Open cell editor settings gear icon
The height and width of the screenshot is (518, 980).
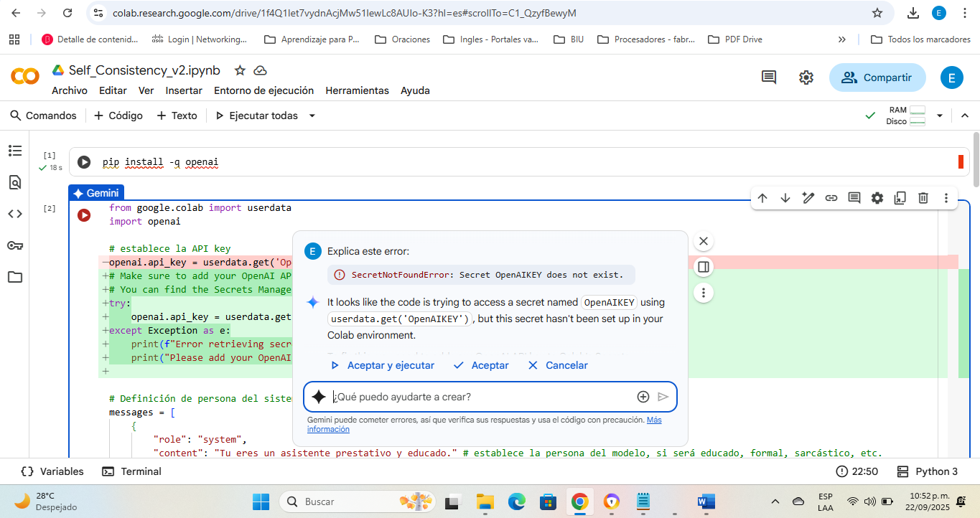coord(877,198)
